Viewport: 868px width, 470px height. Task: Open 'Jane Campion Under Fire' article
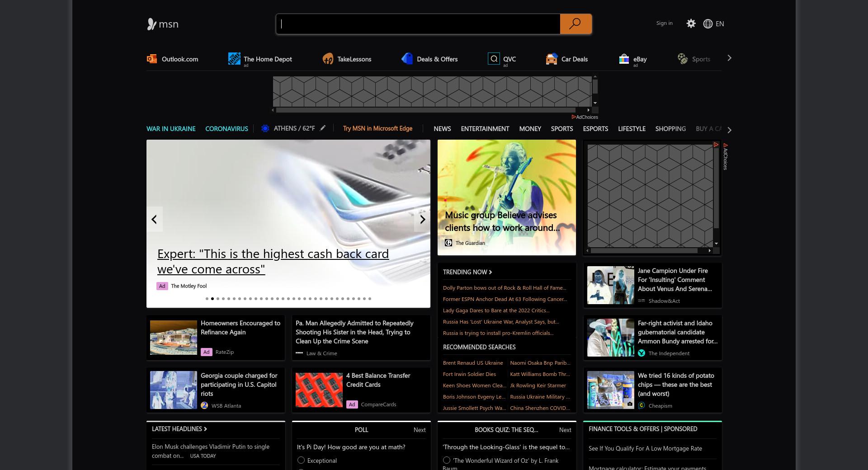(675, 280)
